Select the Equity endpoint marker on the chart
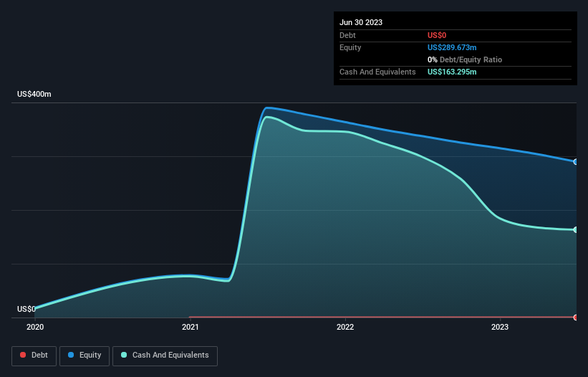588x377 pixels. coord(576,162)
